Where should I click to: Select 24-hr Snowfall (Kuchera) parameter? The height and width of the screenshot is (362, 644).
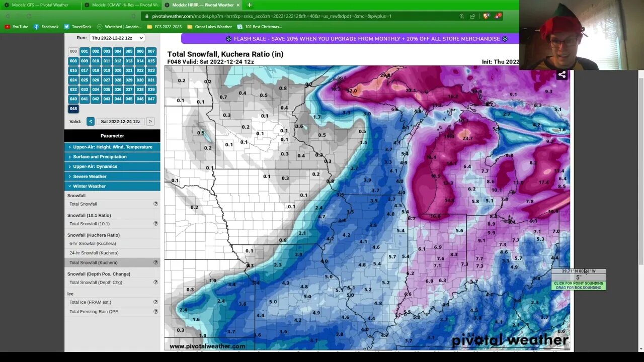(94, 253)
